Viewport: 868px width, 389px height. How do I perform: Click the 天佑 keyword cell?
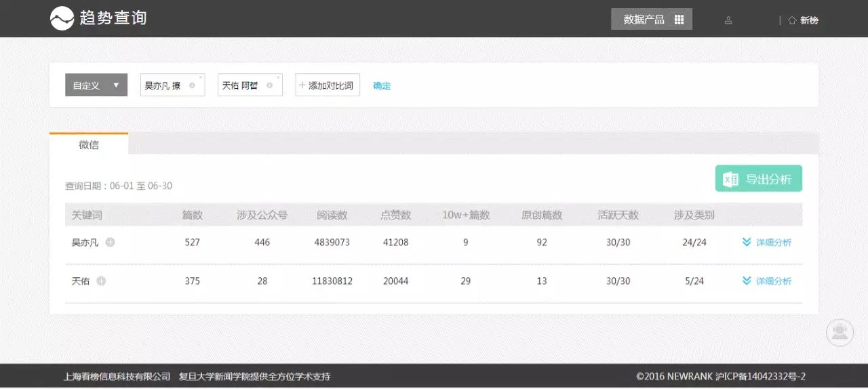tap(81, 281)
